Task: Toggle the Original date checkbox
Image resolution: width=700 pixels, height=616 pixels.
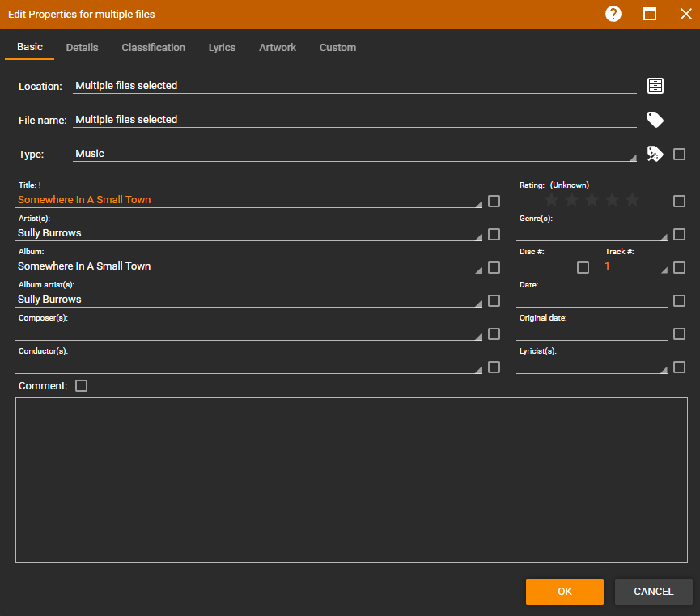Action: tap(679, 333)
